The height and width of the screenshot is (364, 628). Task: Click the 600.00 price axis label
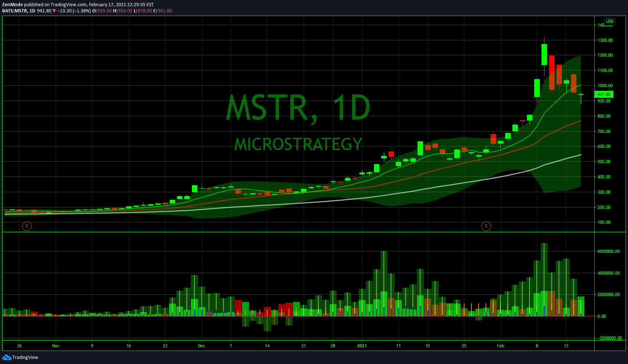pos(604,146)
